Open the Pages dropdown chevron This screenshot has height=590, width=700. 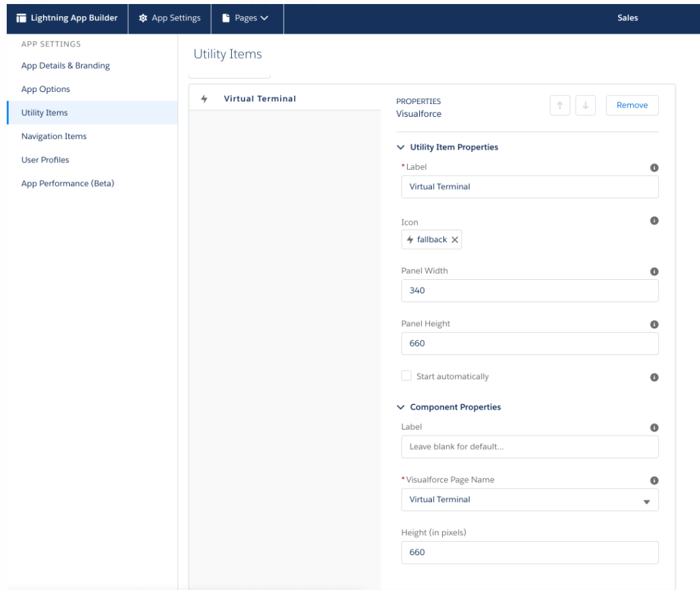click(x=264, y=18)
